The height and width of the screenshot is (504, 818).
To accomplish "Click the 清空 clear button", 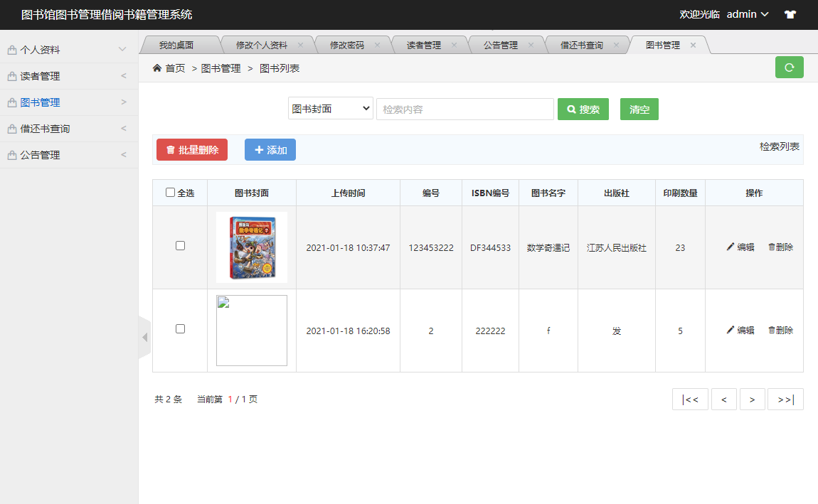I will 639,108.
